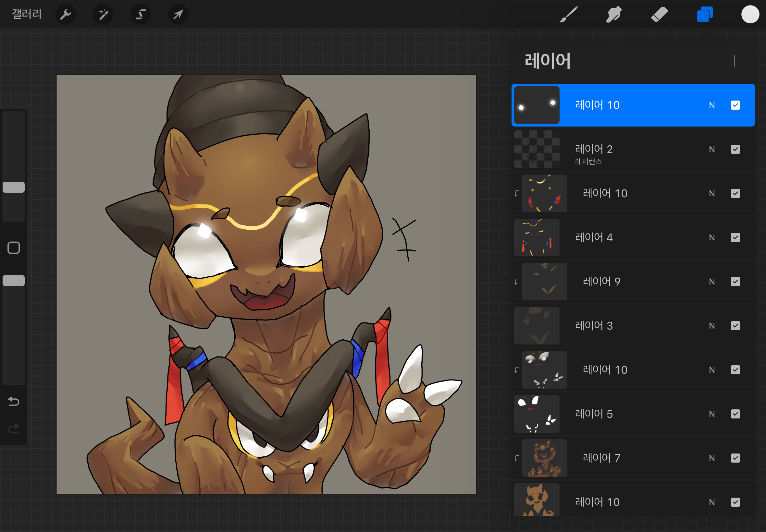Open the white color swatch picker

click(750, 14)
